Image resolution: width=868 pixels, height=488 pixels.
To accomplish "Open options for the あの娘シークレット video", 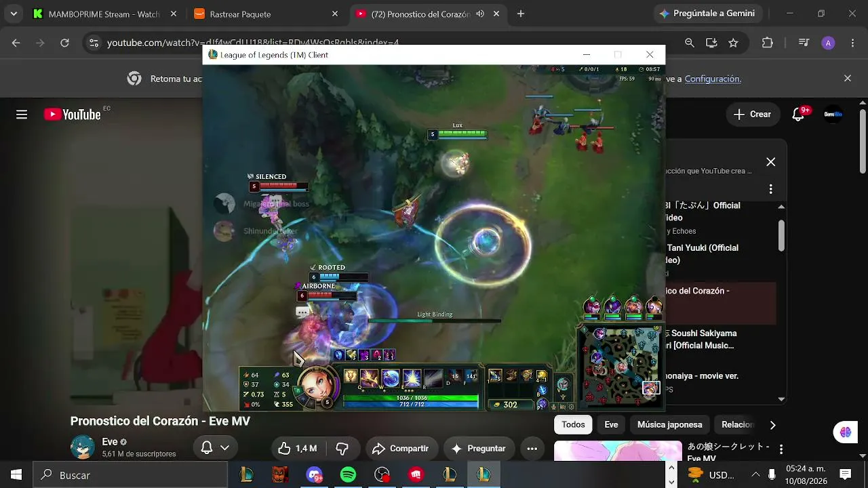I will pyautogui.click(x=781, y=449).
